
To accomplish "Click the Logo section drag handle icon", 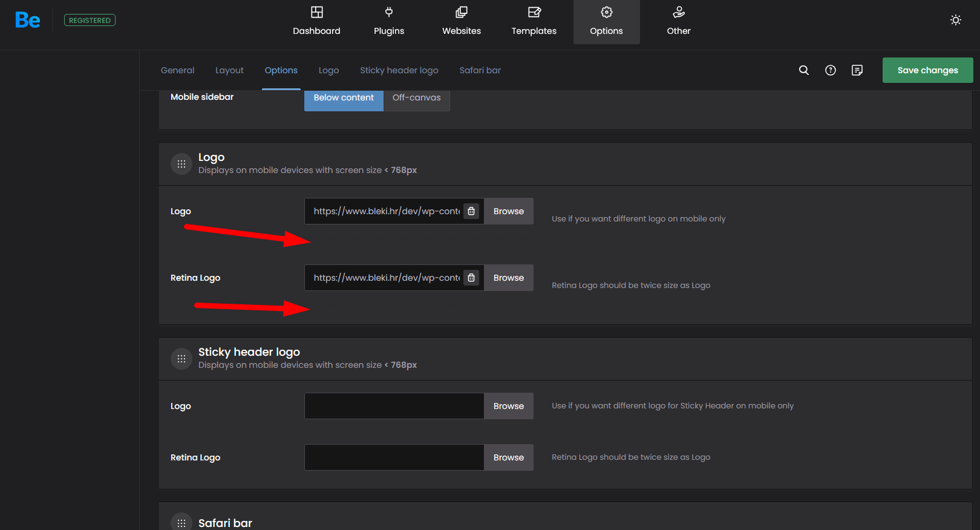I will point(181,164).
